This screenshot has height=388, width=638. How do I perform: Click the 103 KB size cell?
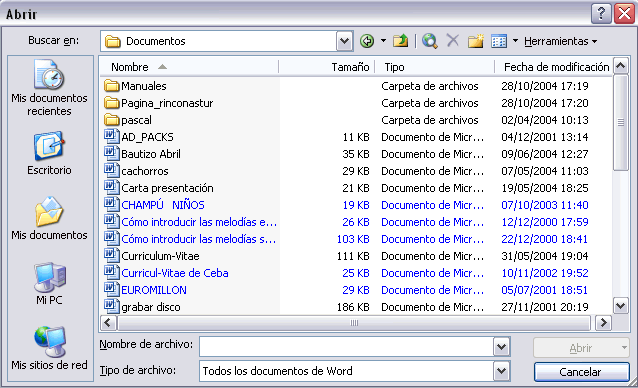click(353, 239)
